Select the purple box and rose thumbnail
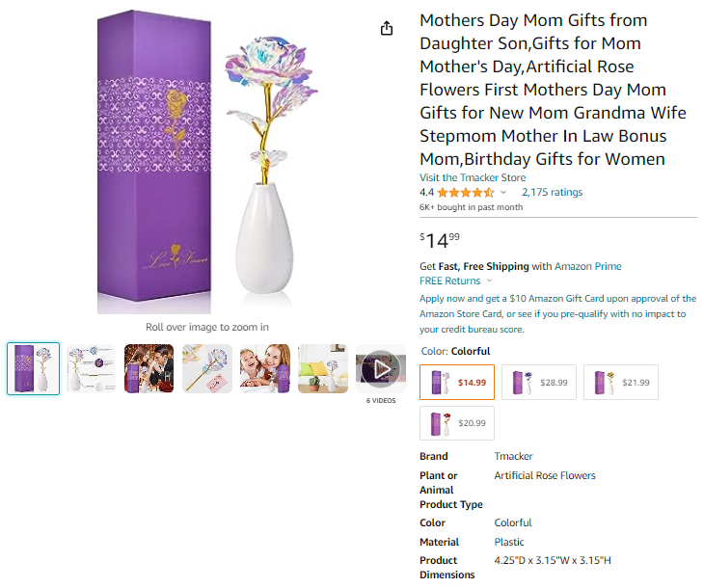The image size is (704, 588). [x=33, y=369]
